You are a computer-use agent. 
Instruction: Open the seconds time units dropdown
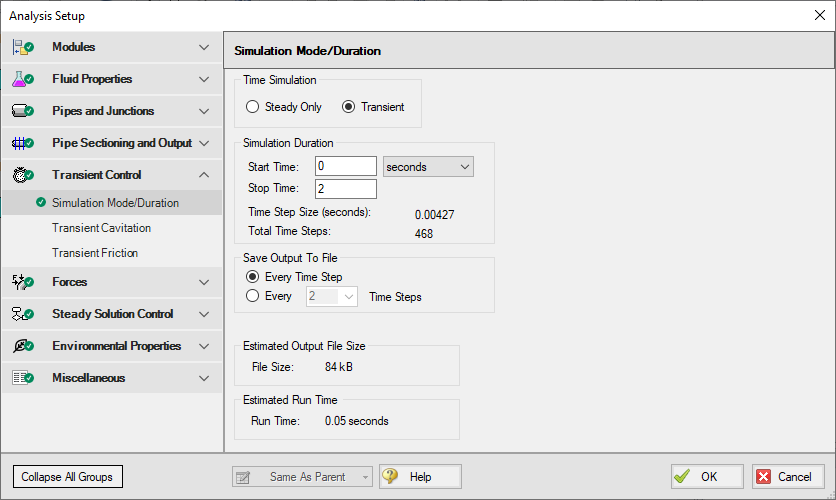coord(428,167)
